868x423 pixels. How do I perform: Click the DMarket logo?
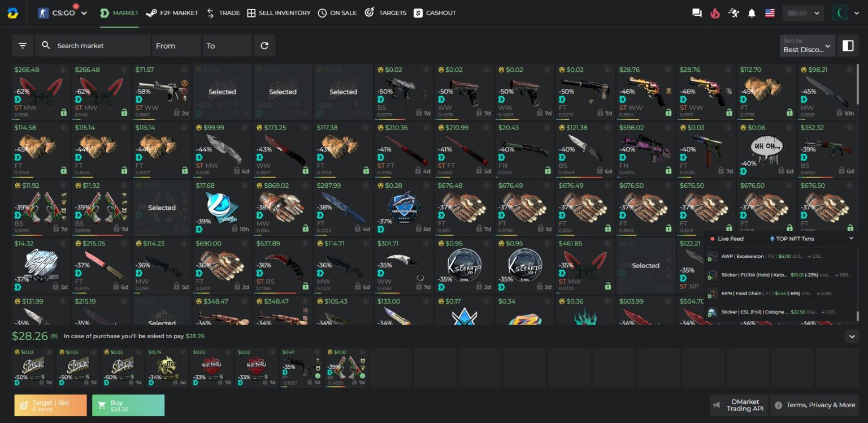click(x=12, y=13)
